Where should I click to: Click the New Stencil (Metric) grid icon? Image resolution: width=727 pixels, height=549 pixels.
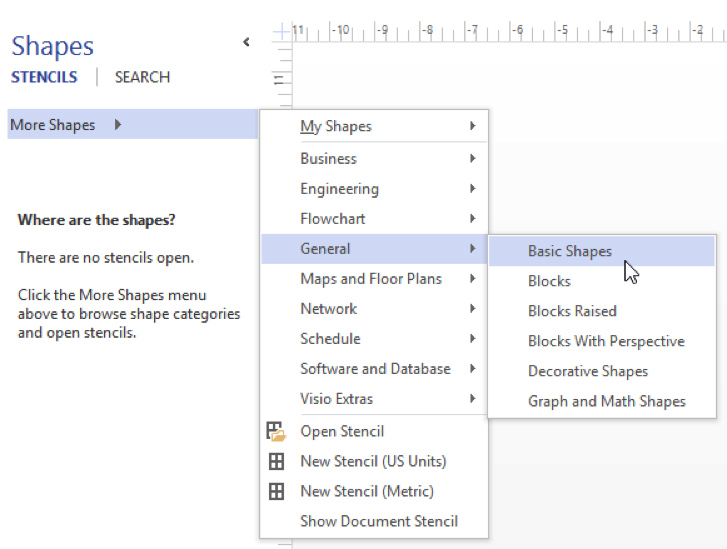coord(276,491)
